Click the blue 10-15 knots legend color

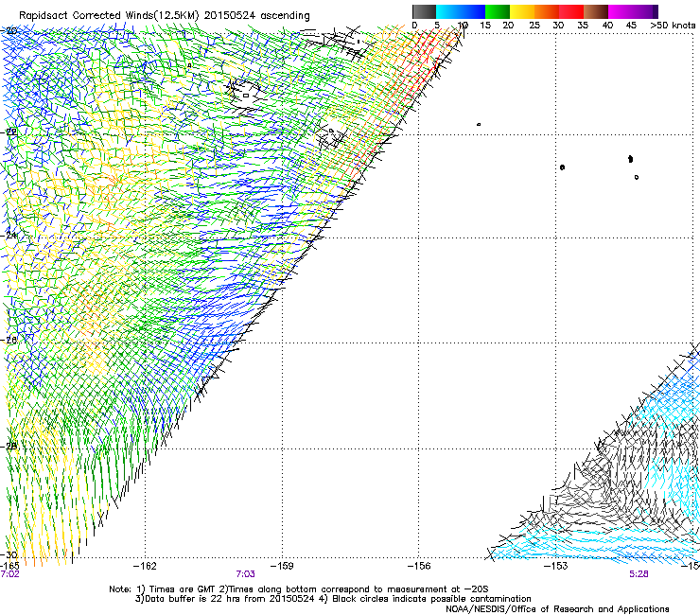tap(473, 11)
